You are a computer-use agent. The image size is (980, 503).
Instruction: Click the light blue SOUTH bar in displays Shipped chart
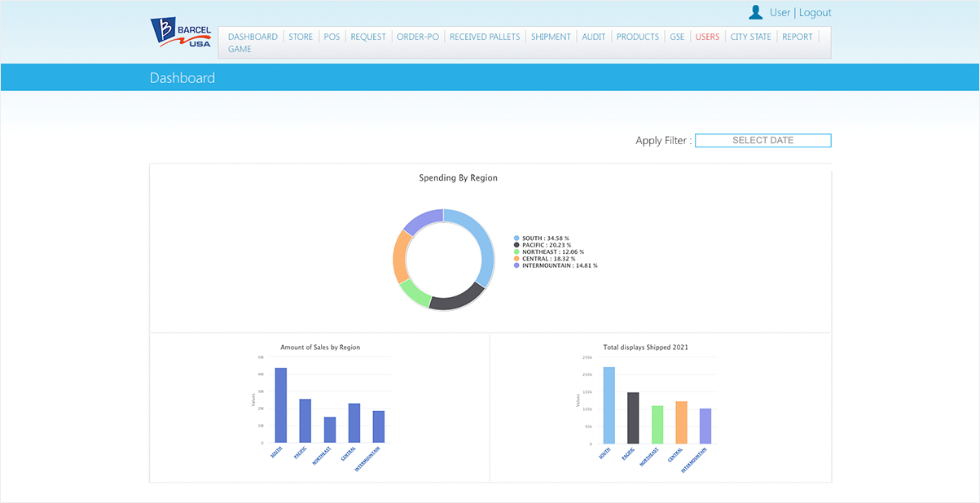point(609,405)
